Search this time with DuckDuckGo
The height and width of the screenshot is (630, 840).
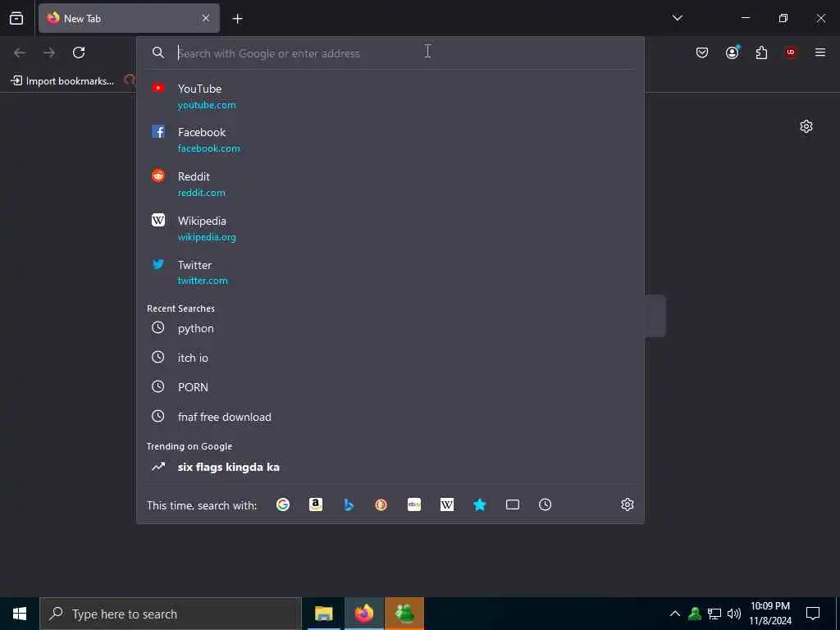coord(381,504)
